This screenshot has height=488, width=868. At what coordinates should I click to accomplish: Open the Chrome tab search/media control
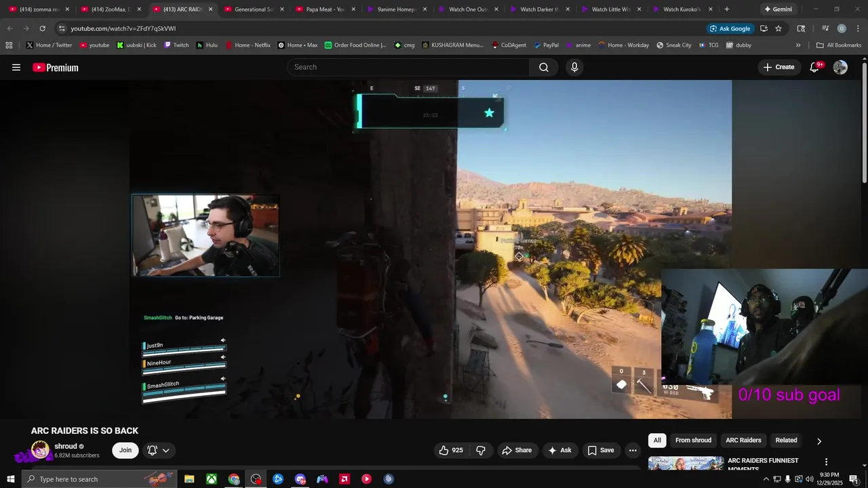825,28
